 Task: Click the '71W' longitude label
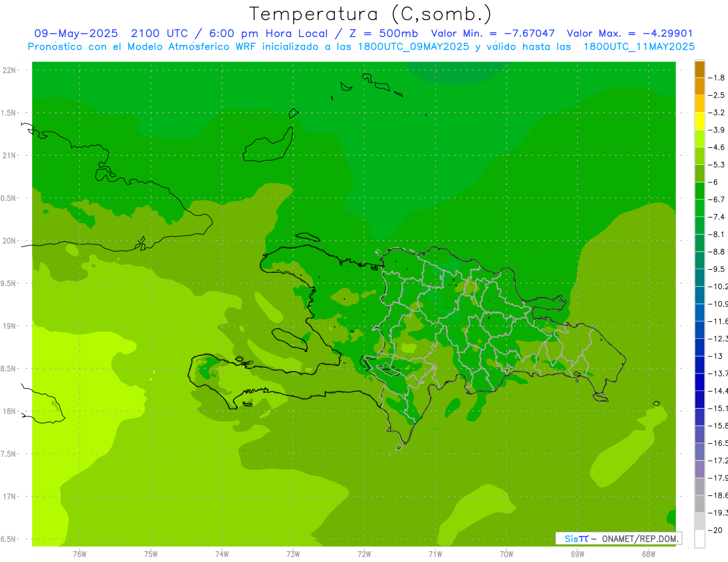pyautogui.click(x=435, y=554)
